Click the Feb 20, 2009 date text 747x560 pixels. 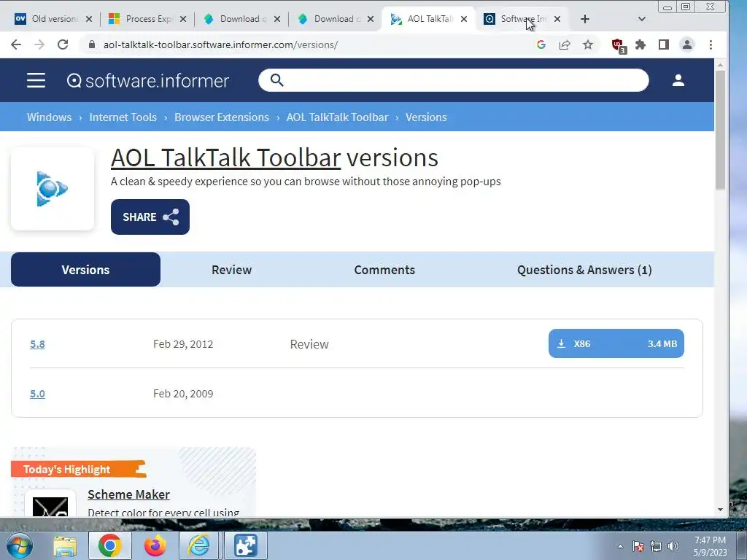(183, 393)
